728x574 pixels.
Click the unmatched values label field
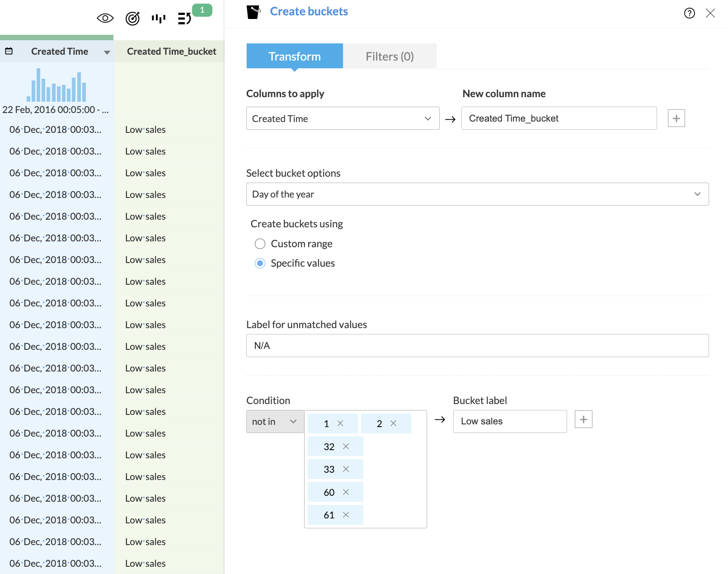(x=477, y=346)
